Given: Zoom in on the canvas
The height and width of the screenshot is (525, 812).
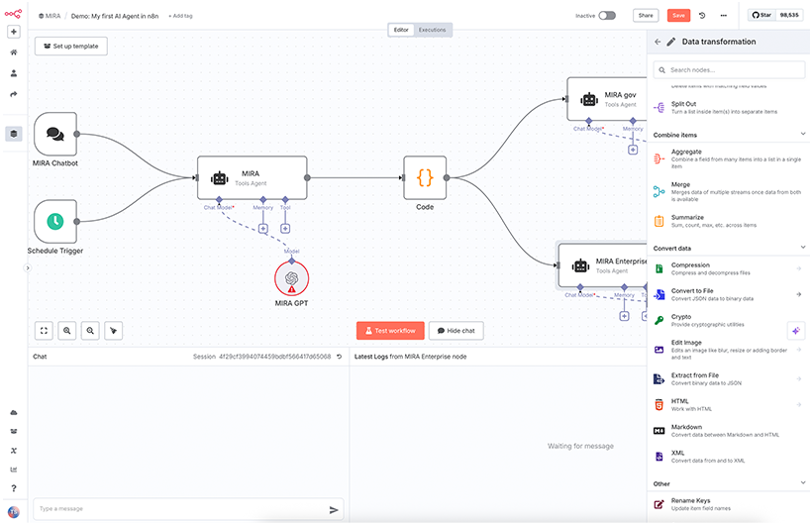Looking at the screenshot, I should (66, 331).
